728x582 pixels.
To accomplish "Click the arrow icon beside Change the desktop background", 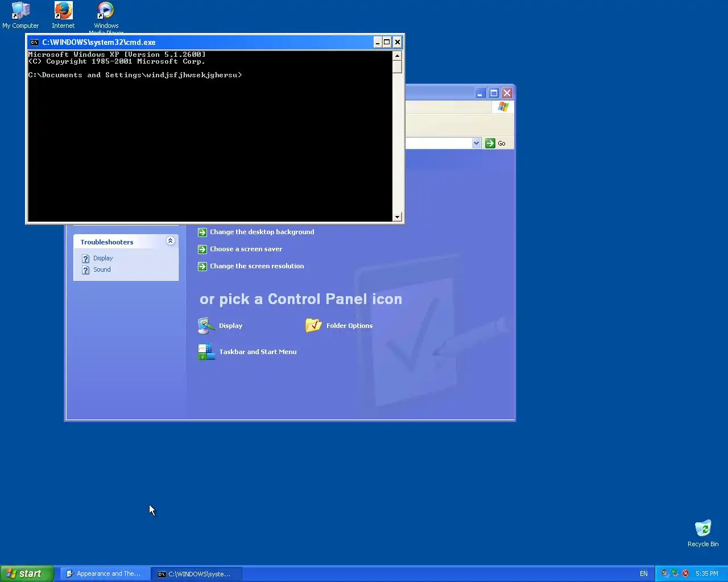I will click(202, 232).
